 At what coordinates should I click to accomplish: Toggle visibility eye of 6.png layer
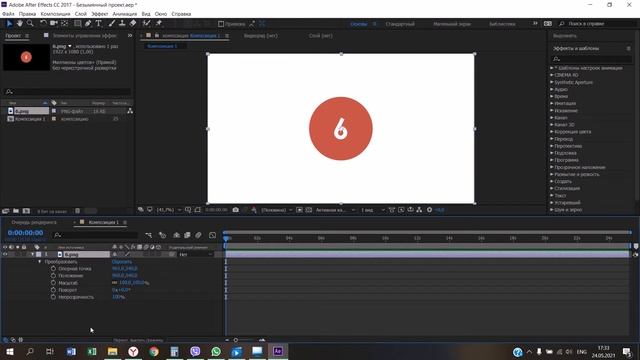(5, 254)
